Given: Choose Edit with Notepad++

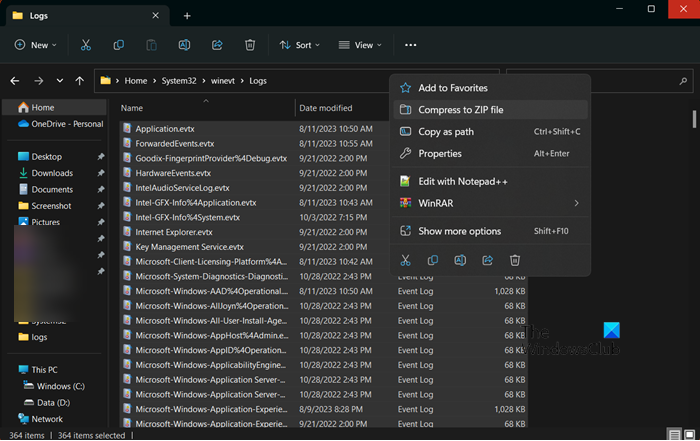Looking at the screenshot, I should click(460, 181).
